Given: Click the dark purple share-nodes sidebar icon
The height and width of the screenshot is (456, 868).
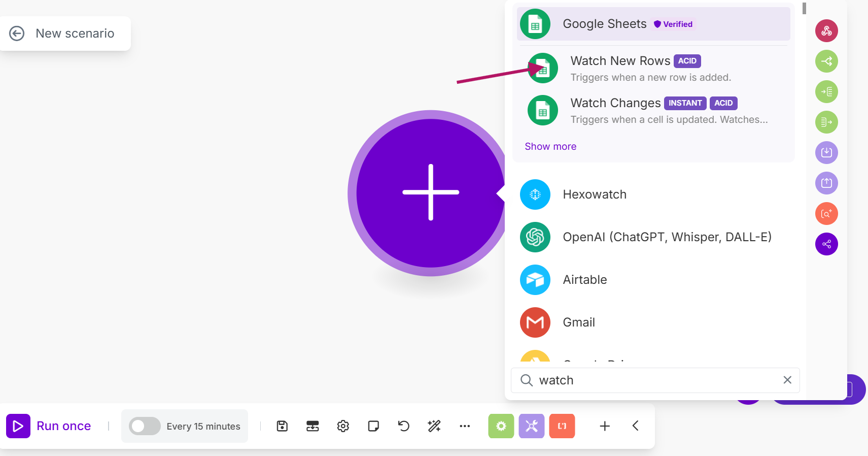Looking at the screenshot, I should pos(826,244).
